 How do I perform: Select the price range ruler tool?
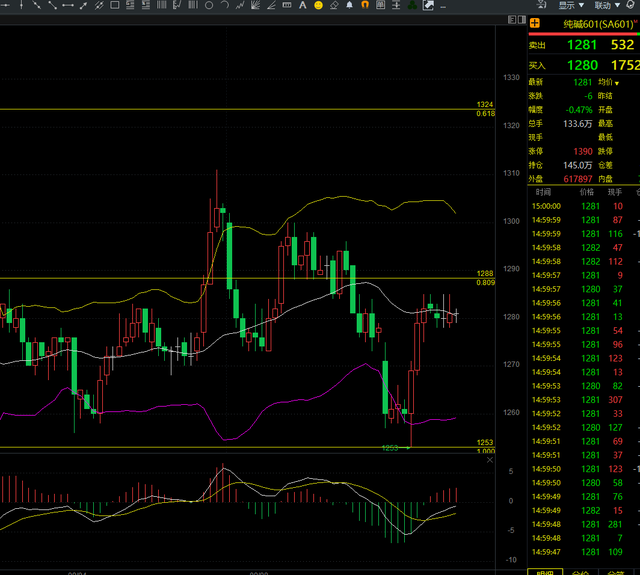pyautogui.click(x=287, y=5)
